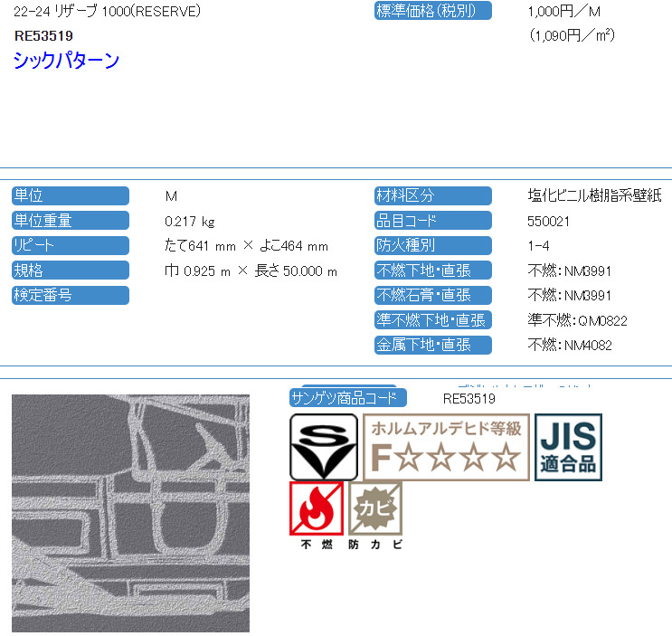Select the product code RE53519 heading

pos(43,36)
